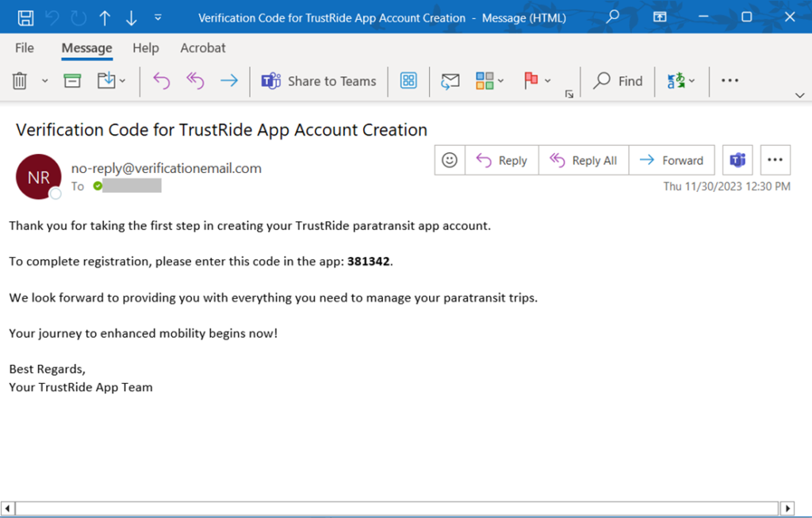Open More actions ellipsis in the message header
Viewport: 812px width, 518px height.
click(776, 160)
